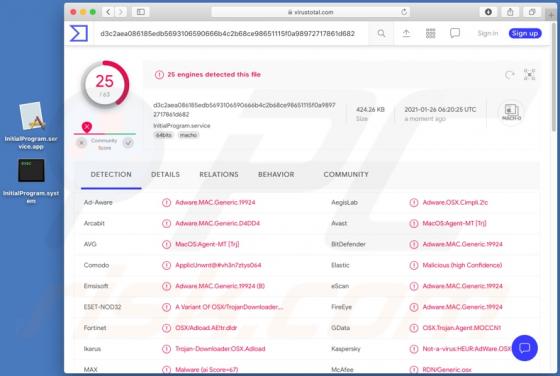Click the Emsisoft engine name

[x=96, y=286]
